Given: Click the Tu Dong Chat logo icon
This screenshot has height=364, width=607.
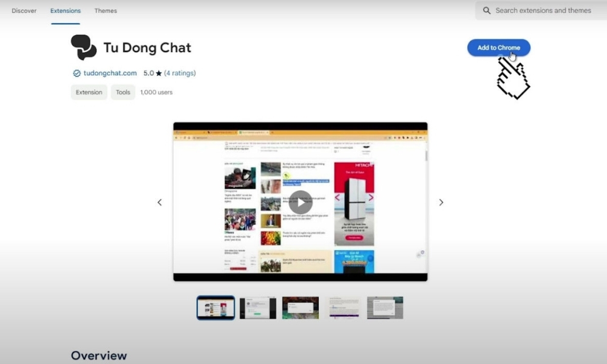Looking at the screenshot, I should (x=84, y=47).
